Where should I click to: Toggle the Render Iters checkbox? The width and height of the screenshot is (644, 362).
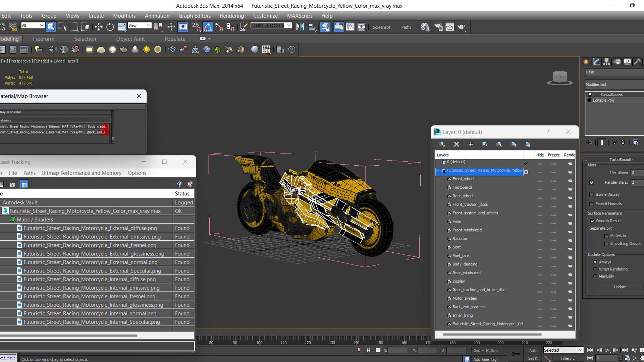pyautogui.click(x=591, y=183)
